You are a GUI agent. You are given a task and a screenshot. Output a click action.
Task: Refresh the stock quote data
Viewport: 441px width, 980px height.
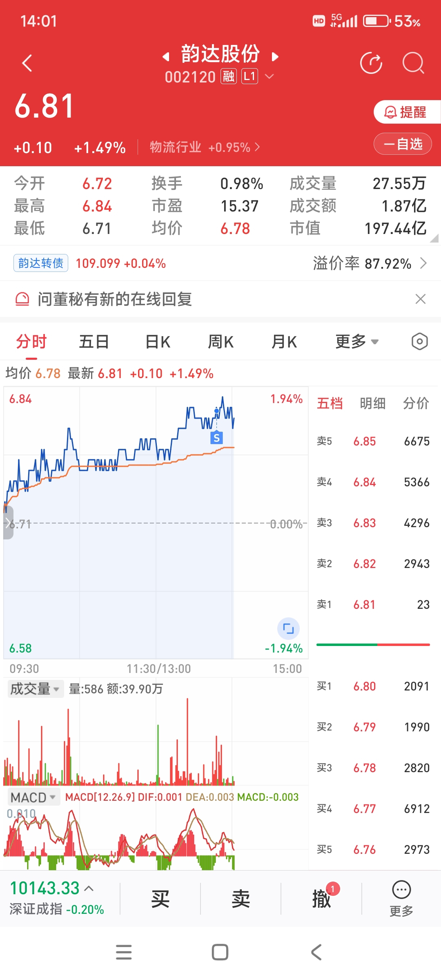371,63
